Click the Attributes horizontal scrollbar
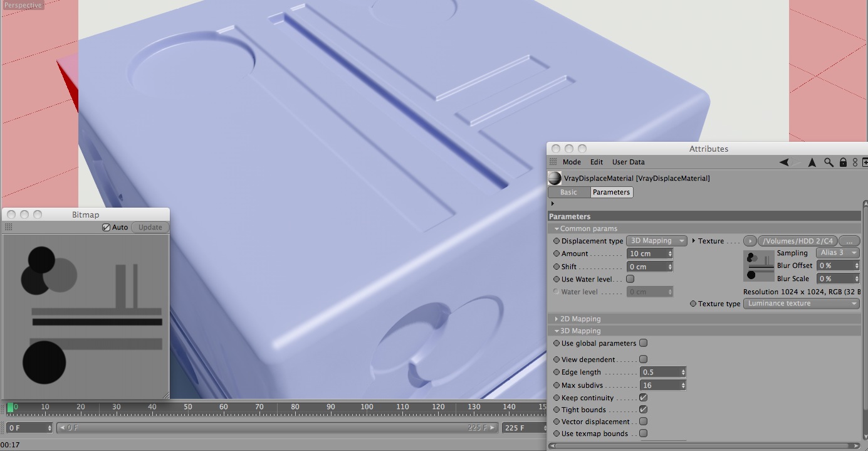The image size is (868, 451). coord(705,446)
